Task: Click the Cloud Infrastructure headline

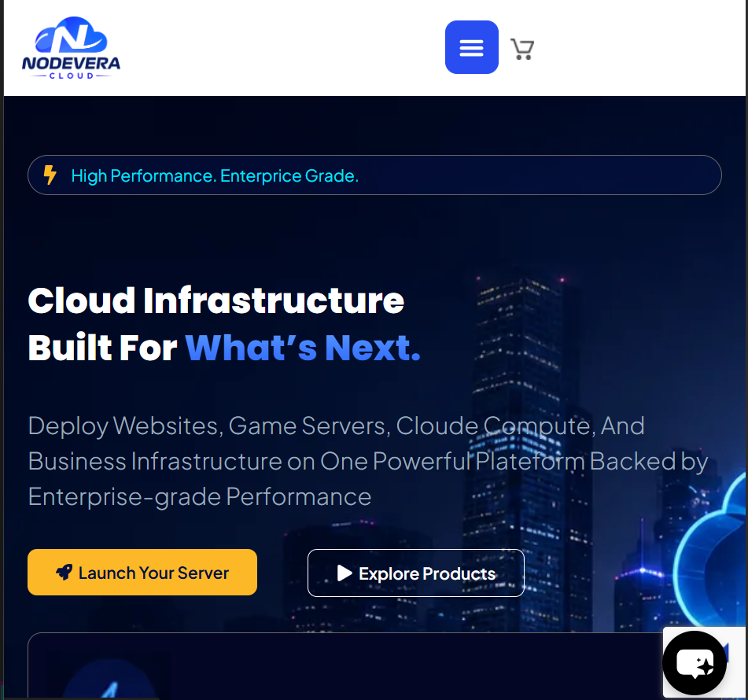Action: pos(216,300)
